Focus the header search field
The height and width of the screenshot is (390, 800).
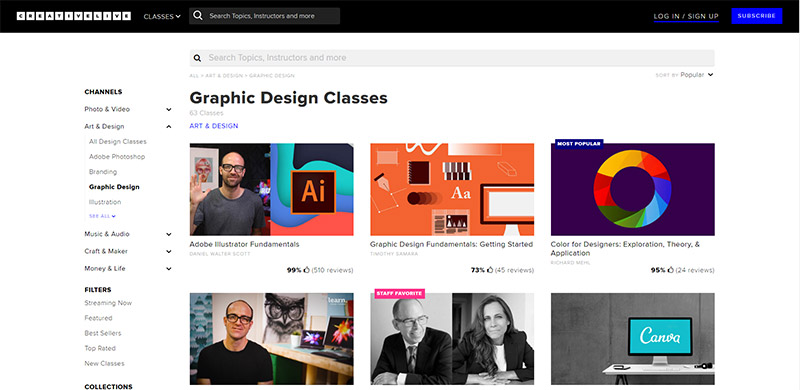264,16
